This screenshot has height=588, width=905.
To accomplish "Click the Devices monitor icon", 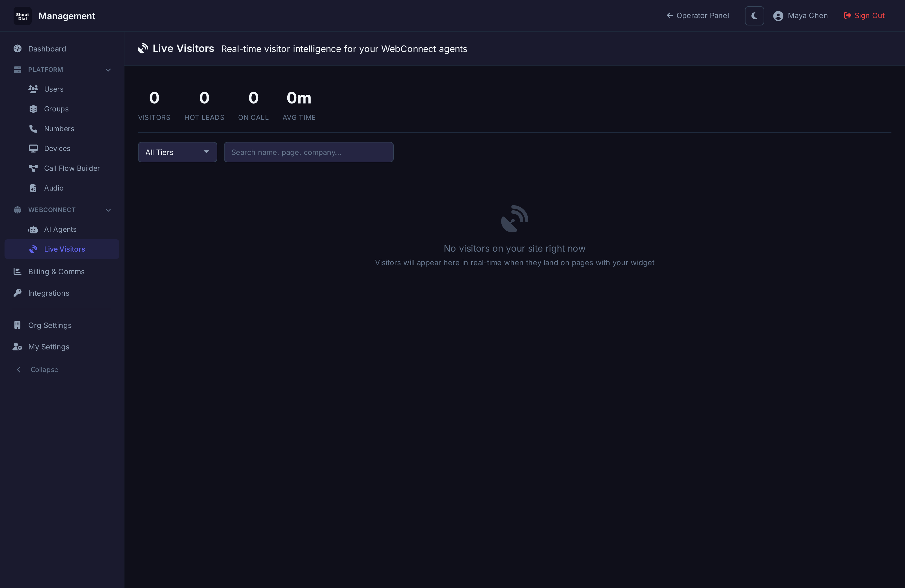I will [x=33, y=148].
